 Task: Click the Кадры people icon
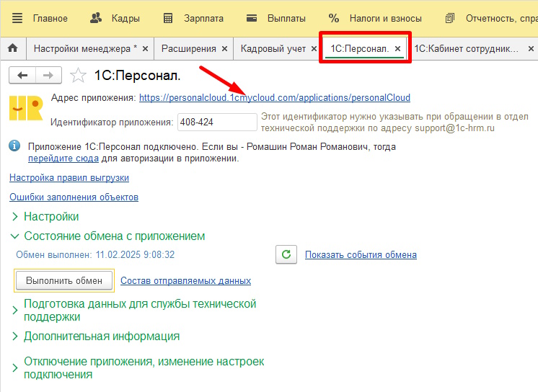coord(96,18)
